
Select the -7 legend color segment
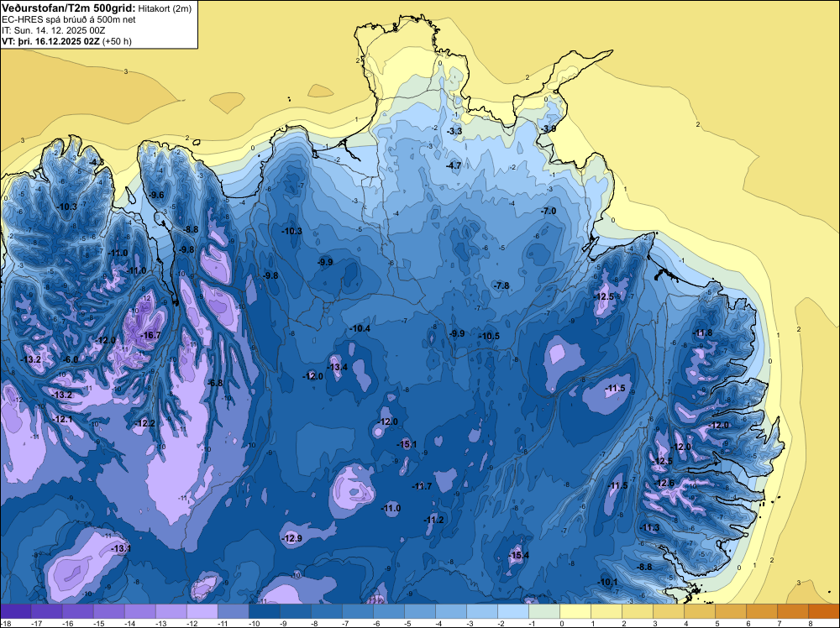(357, 611)
